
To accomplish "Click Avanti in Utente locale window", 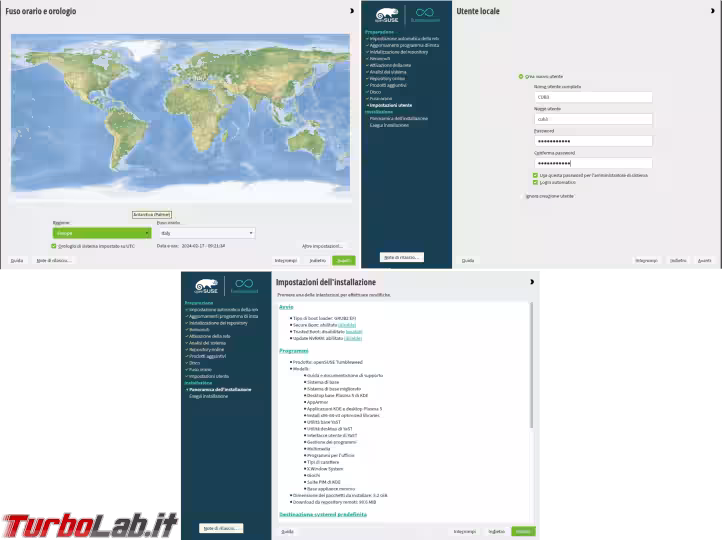I will pyautogui.click(x=705, y=261).
